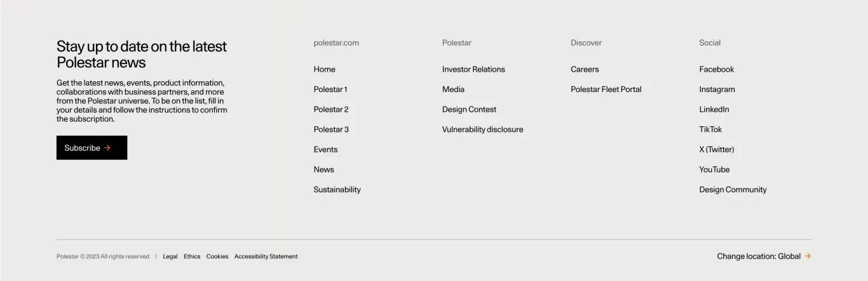
Task: Open the Careers link
Action: pos(585,69)
